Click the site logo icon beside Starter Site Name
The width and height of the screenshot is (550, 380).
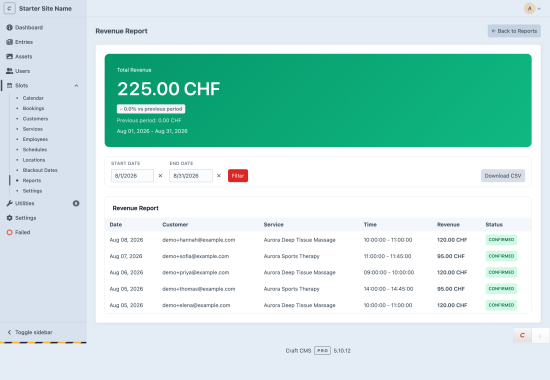click(9, 8)
